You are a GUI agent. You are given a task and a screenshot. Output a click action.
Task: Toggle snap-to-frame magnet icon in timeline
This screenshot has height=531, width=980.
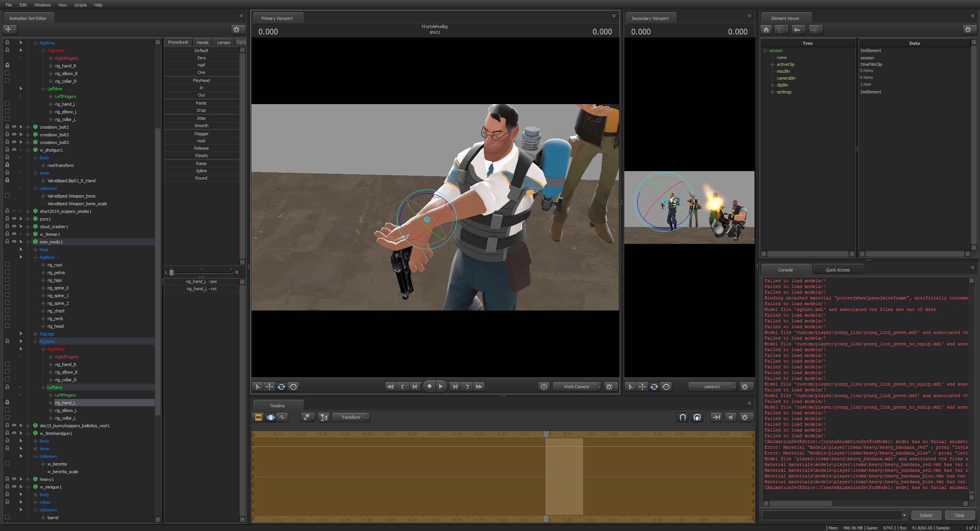(x=697, y=417)
